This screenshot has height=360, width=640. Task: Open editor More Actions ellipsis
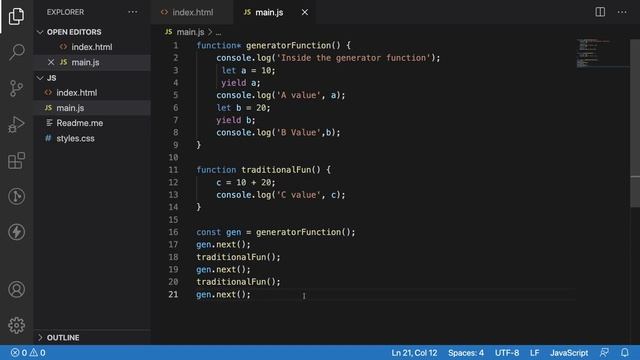622,12
